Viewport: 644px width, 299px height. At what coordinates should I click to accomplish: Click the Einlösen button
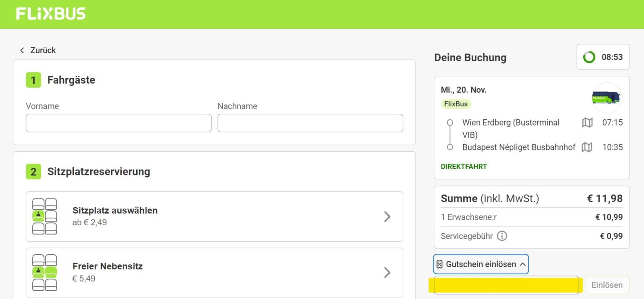pyautogui.click(x=607, y=285)
